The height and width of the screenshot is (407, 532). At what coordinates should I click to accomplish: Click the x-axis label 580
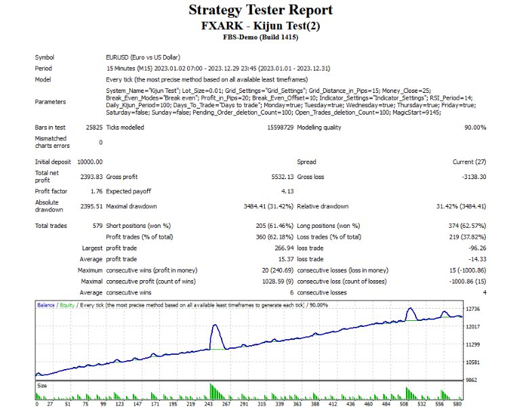(457, 404)
